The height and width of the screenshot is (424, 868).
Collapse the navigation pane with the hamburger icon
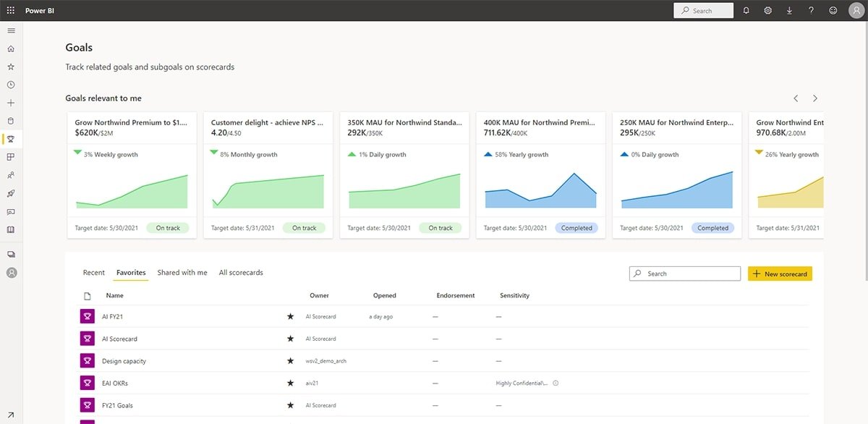(10, 30)
